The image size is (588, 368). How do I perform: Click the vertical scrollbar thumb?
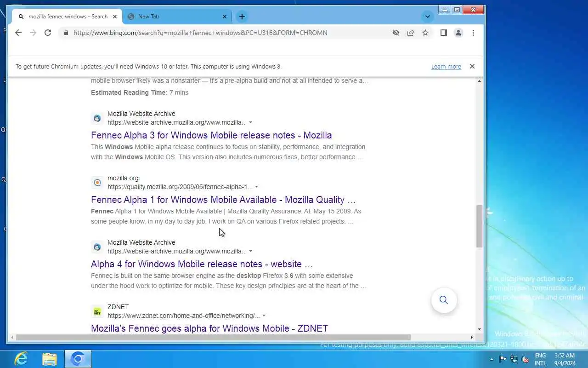point(479,226)
